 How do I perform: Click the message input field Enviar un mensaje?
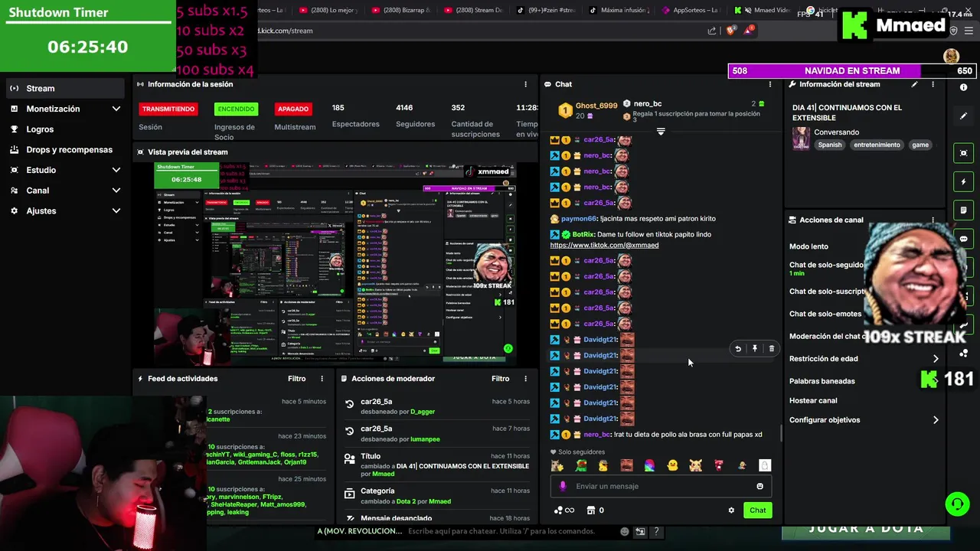point(661,486)
